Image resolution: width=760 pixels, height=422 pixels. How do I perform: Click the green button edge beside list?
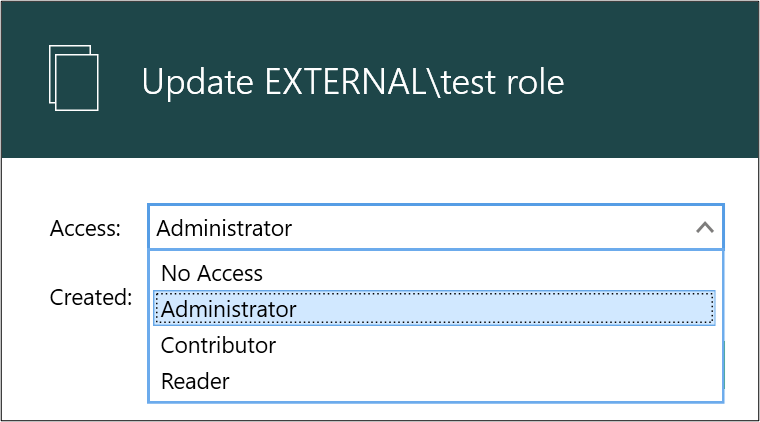pos(725,364)
